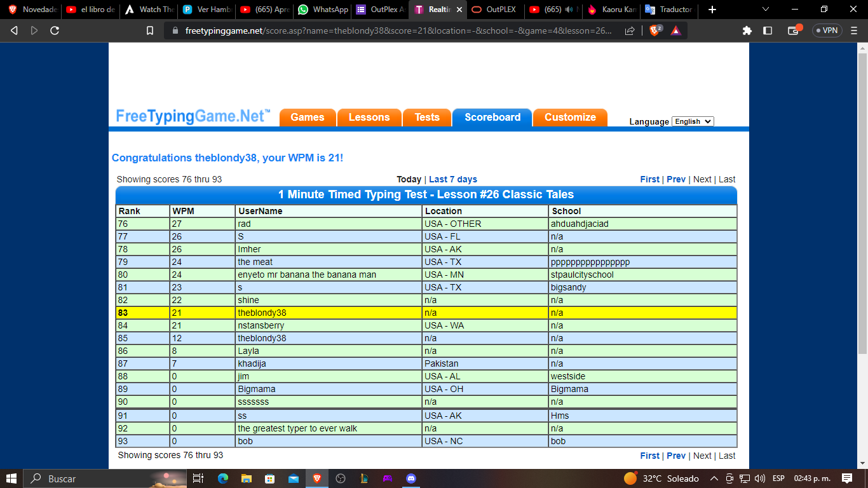
Task: Go back to the previous page
Action: point(14,30)
